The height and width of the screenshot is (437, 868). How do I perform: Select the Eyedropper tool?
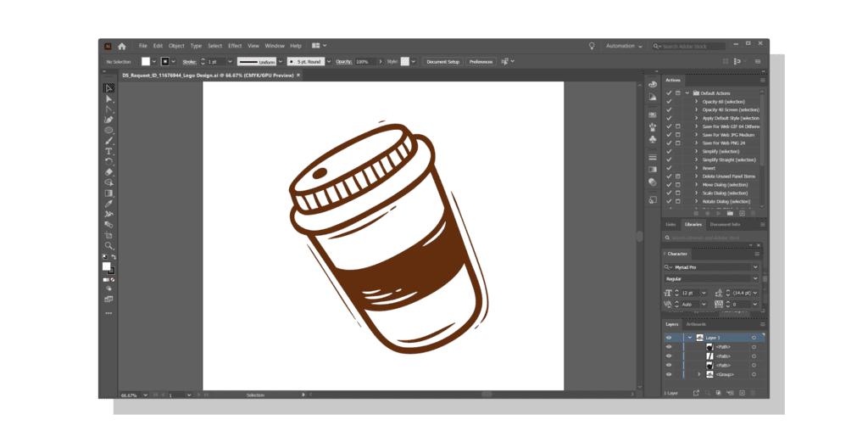tap(108, 204)
